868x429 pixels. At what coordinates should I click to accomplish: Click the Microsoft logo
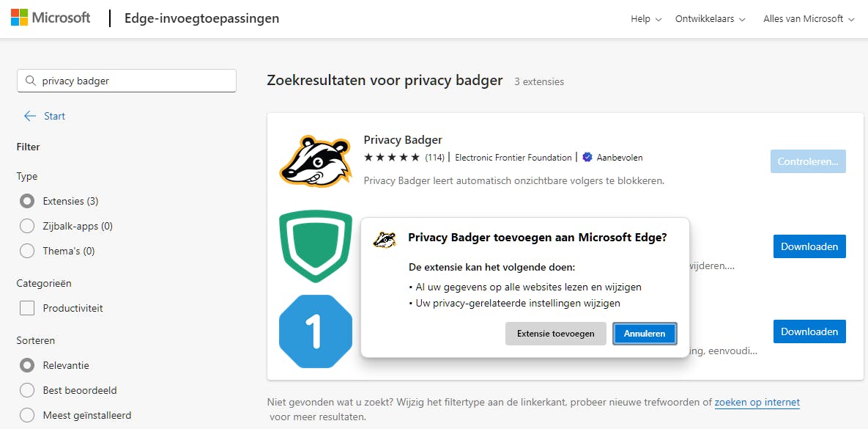(50, 18)
